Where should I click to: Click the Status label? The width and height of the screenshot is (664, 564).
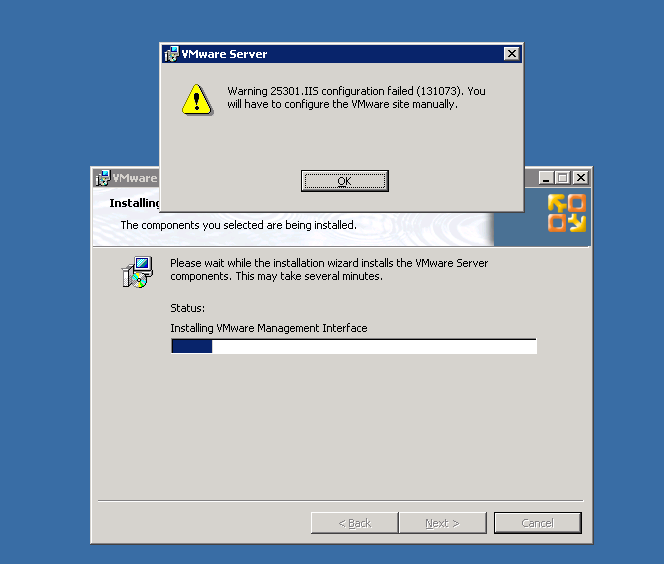188,308
